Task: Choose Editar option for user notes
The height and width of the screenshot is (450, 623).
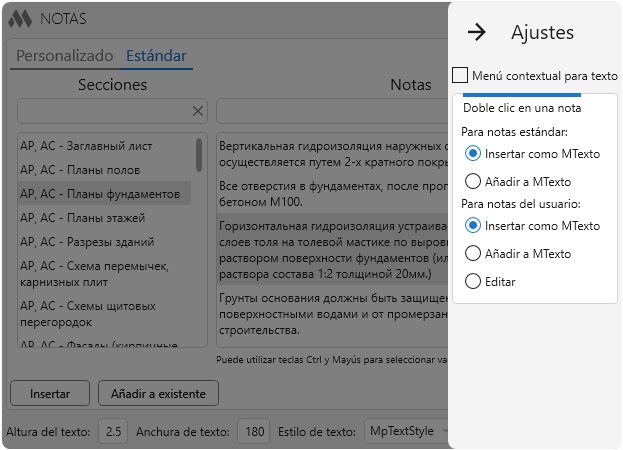Action: 473,282
